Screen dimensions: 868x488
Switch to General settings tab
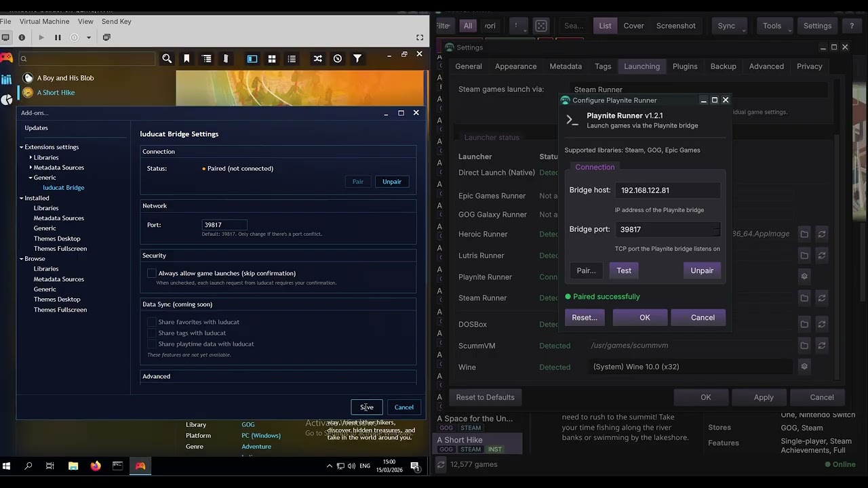tap(469, 66)
